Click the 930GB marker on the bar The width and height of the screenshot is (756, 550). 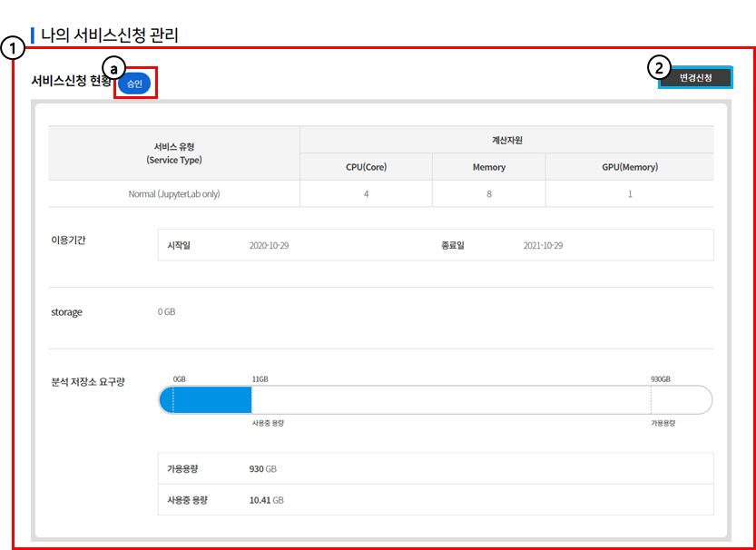point(661,379)
